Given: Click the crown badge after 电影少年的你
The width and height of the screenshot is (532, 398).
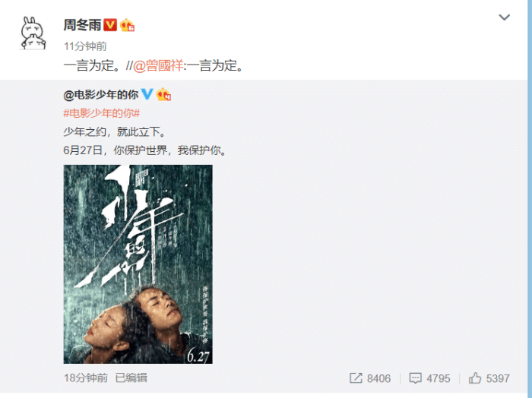Looking at the screenshot, I should click(x=163, y=94).
